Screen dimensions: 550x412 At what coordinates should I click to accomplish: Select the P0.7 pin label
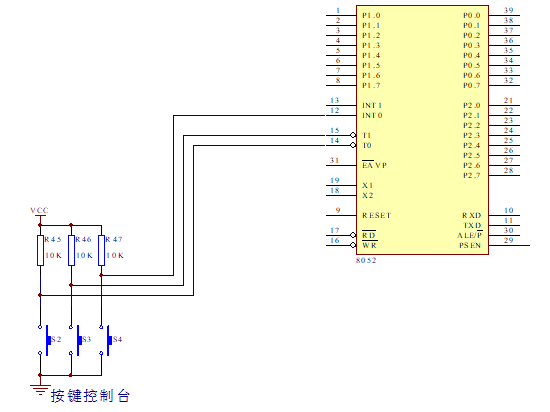click(471, 85)
